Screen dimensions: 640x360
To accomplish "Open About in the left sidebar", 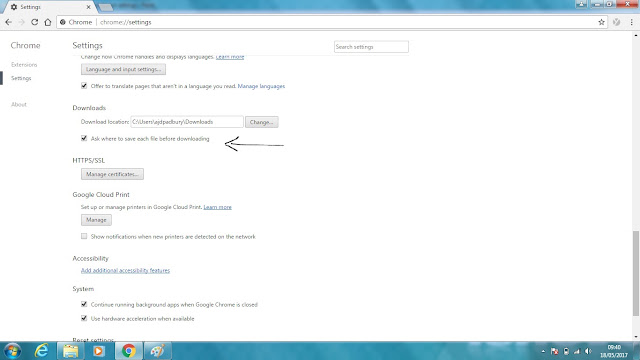I will point(19,104).
